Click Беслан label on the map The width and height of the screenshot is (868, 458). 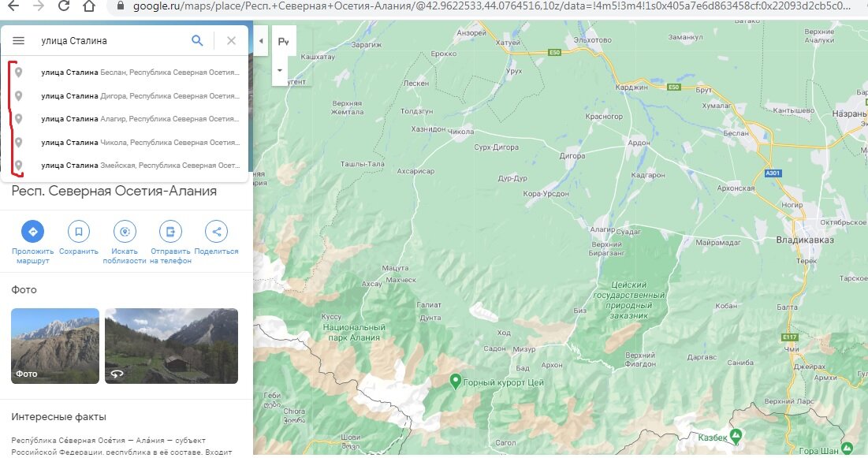(736, 133)
